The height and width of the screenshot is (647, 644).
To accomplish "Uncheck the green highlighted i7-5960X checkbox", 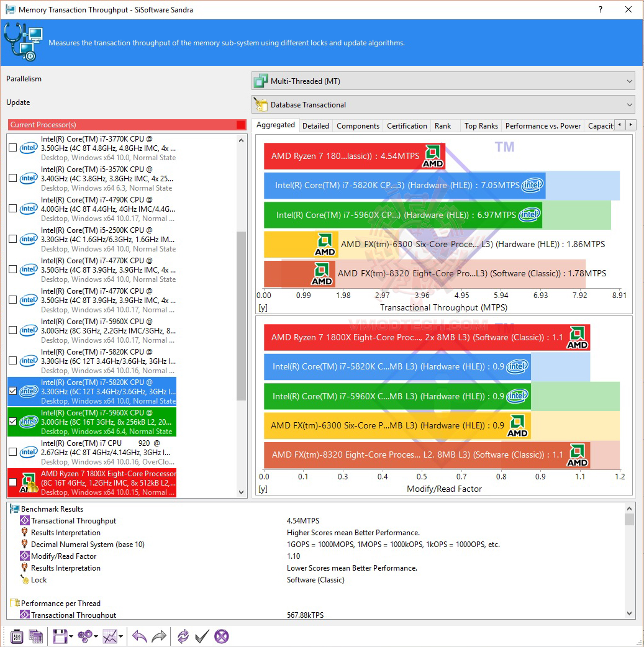I will 13,422.
